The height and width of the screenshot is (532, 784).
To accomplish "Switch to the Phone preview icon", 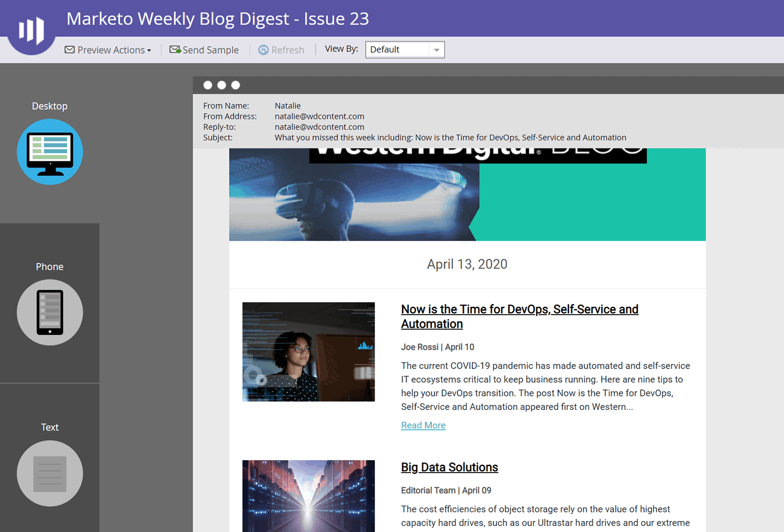I will (50, 312).
